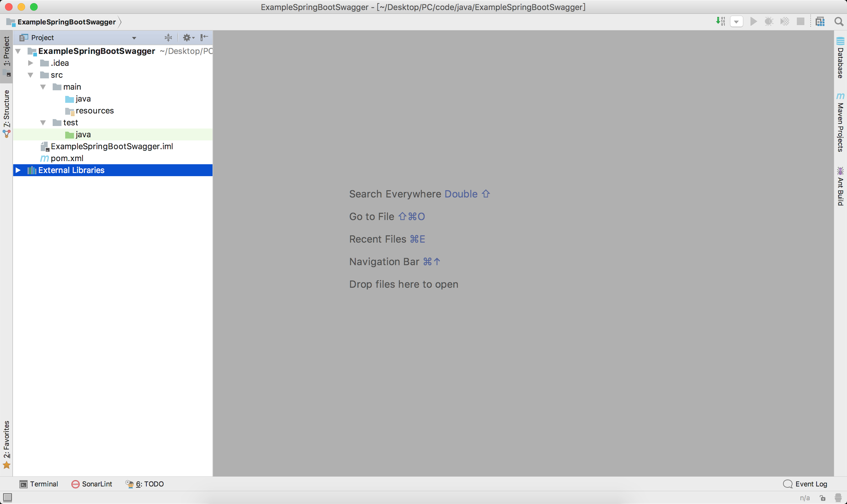
Task: Click the Hector inspector status icon
Action: 838,498
